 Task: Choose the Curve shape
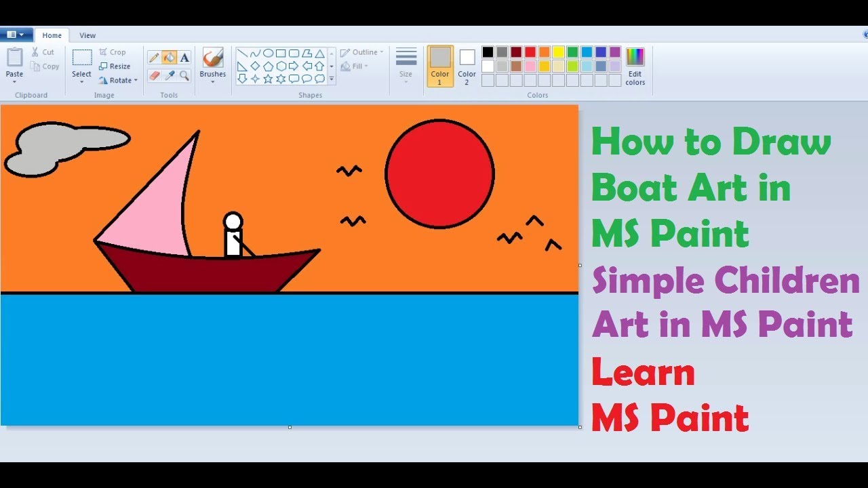pyautogui.click(x=256, y=54)
